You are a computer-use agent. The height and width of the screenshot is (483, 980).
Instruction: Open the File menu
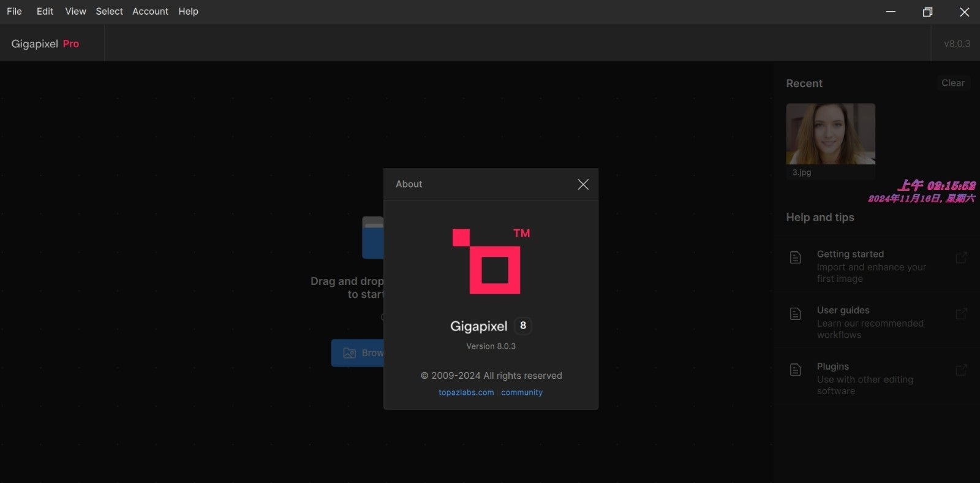point(14,12)
